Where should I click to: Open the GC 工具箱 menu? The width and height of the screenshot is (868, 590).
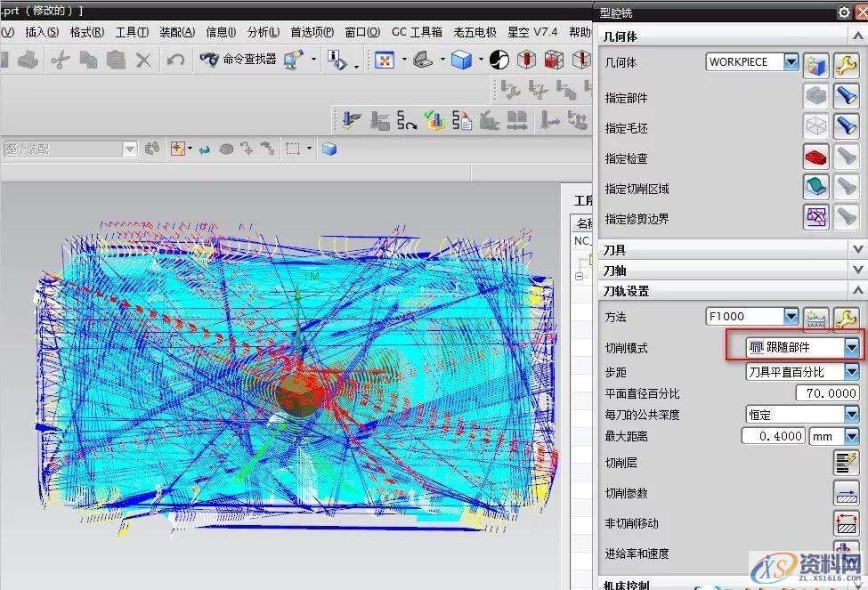point(417,32)
